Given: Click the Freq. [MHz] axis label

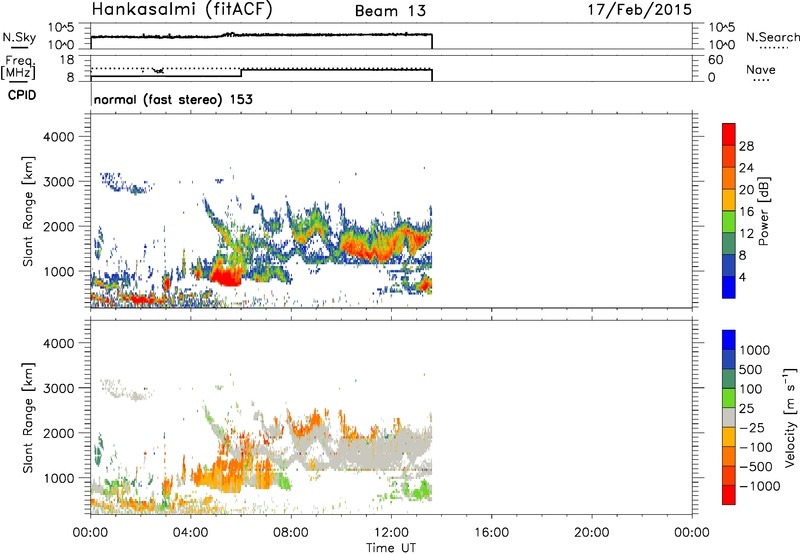Looking at the screenshot, I should coord(18,67).
